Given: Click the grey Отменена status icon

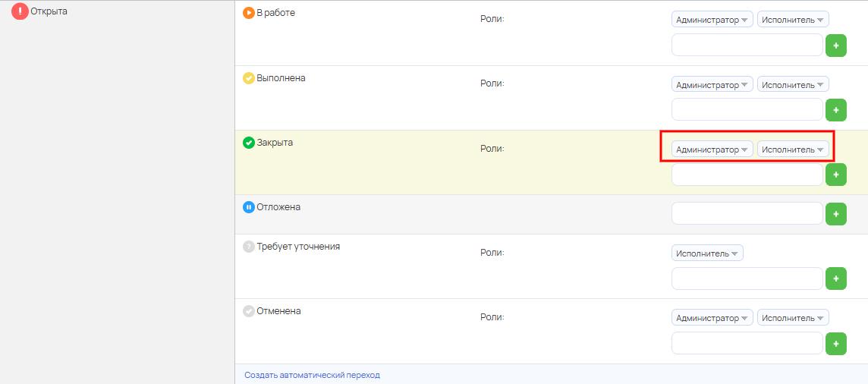Looking at the screenshot, I should 248,311.
